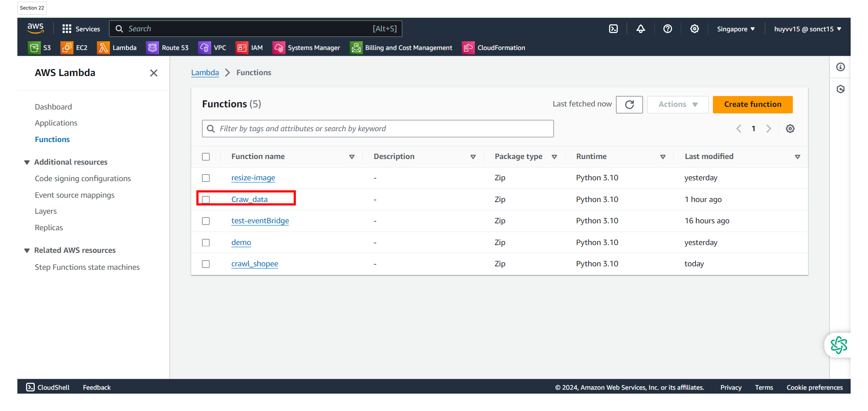Select the resize-image function checkbox
868x411 pixels.
tap(206, 178)
